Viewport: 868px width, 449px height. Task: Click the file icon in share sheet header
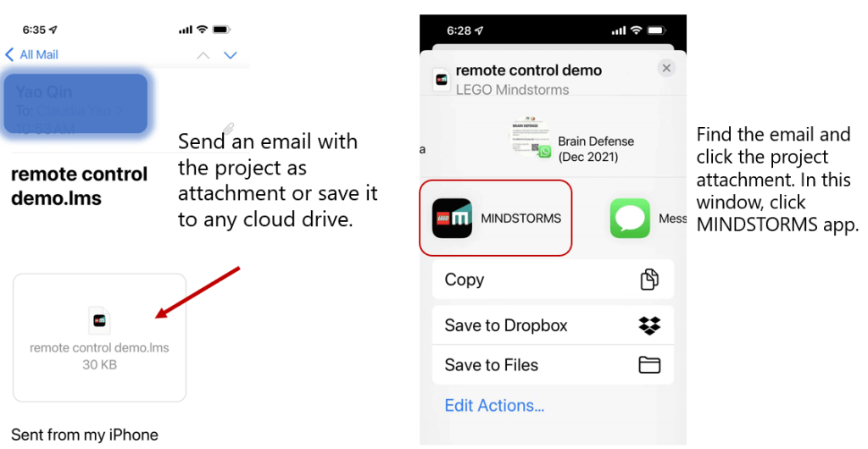pyautogui.click(x=442, y=79)
